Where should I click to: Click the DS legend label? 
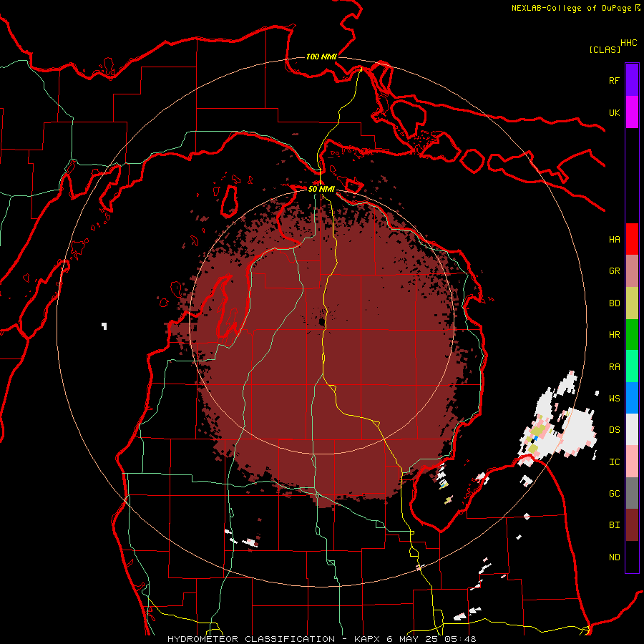614,430
